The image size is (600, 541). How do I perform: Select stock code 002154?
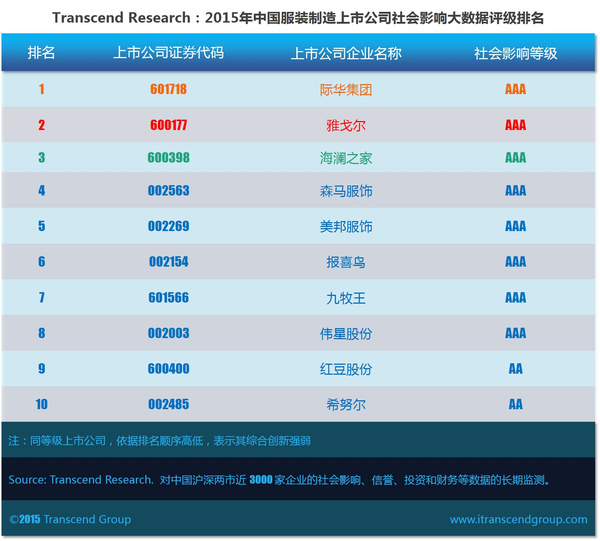pyautogui.click(x=168, y=261)
